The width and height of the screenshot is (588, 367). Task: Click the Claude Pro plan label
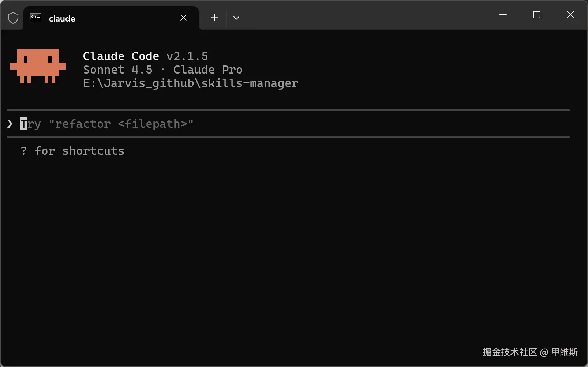[x=207, y=70]
